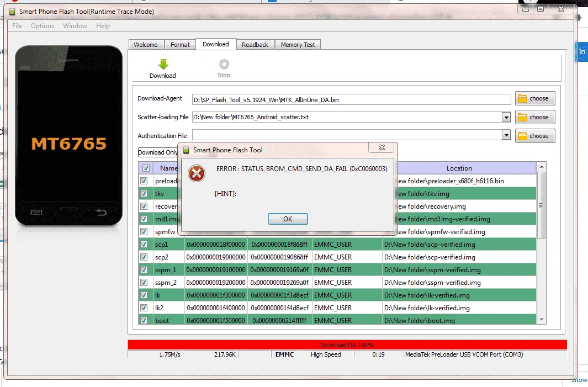
Task: Uncheck the sspm_2 row checkbox
Action: [x=144, y=282]
